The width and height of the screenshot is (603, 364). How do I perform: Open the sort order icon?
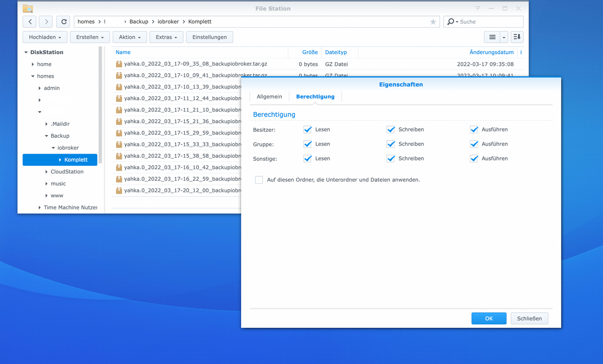click(x=517, y=37)
